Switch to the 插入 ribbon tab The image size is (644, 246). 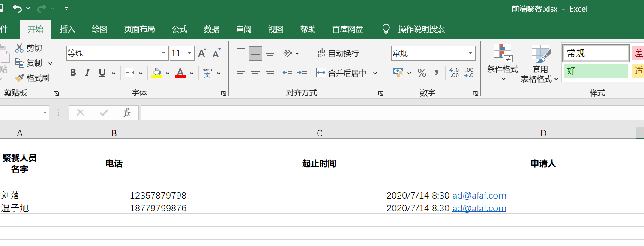[68, 29]
